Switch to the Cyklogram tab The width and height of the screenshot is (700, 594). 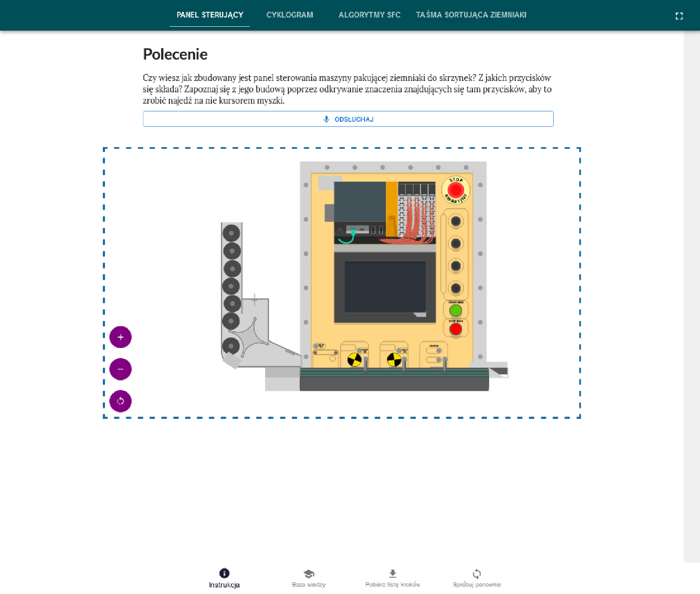pos(290,15)
